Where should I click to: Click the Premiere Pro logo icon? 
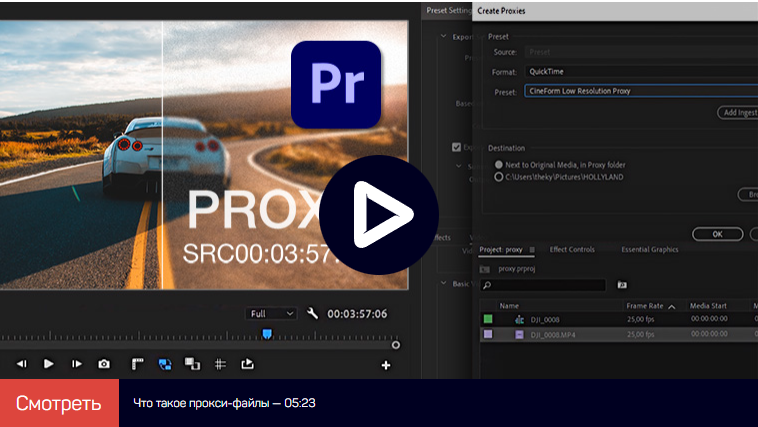tap(336, 84)
